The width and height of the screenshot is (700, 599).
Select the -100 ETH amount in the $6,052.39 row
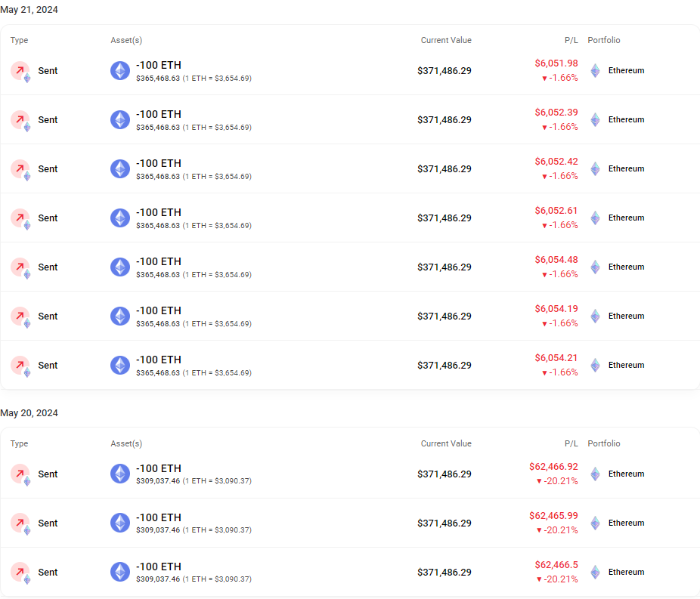tap(159, 114)
